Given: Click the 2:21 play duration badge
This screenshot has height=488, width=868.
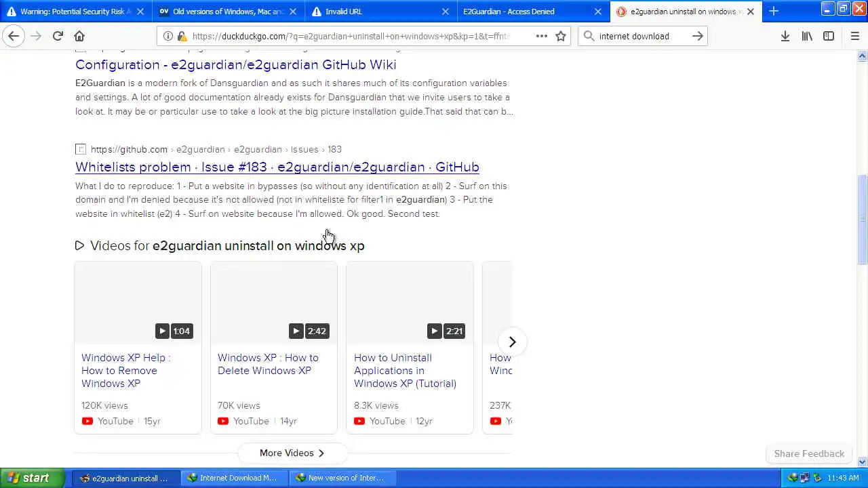Looking at the screenshot, I should (446, 331).
